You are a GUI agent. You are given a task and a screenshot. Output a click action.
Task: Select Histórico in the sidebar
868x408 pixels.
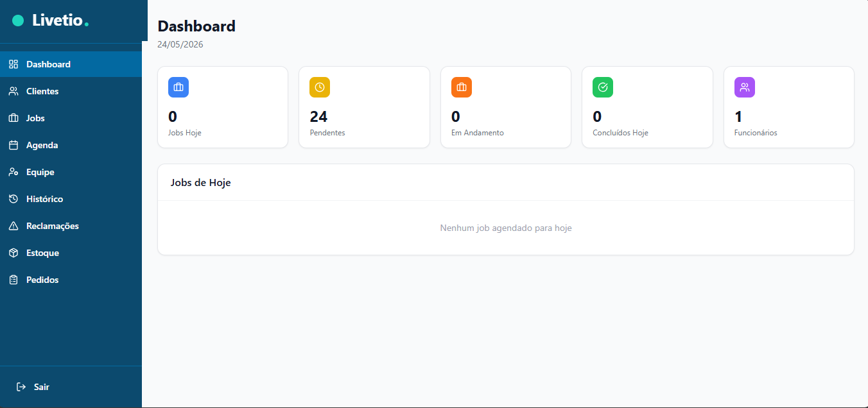[x=71, y=199]
